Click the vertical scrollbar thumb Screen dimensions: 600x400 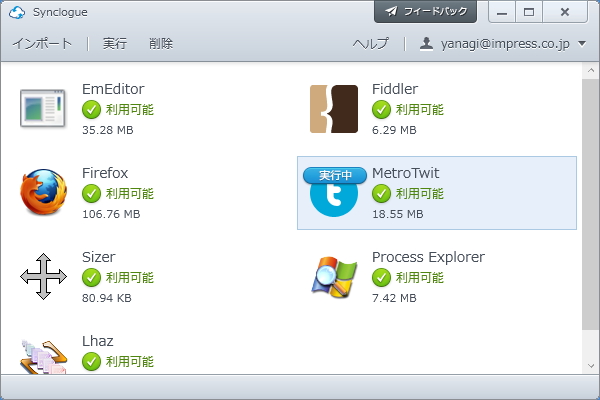(x=591, y=204)
